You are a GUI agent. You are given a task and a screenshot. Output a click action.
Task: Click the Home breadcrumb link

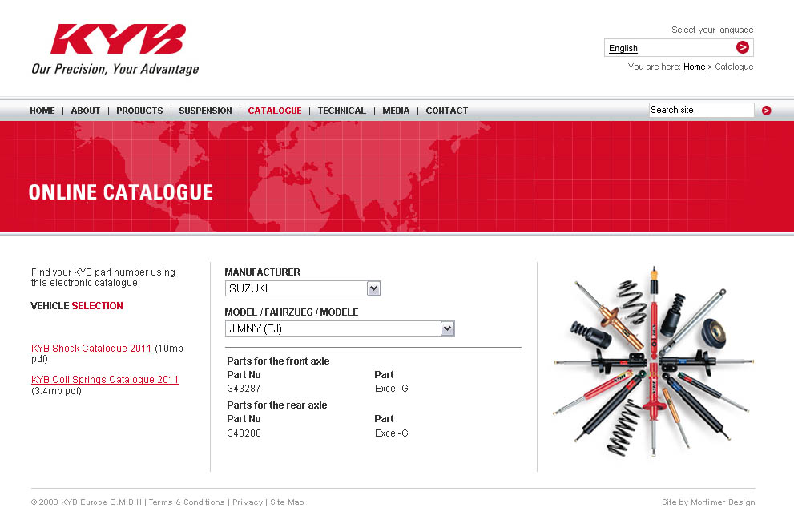[694, 66]
